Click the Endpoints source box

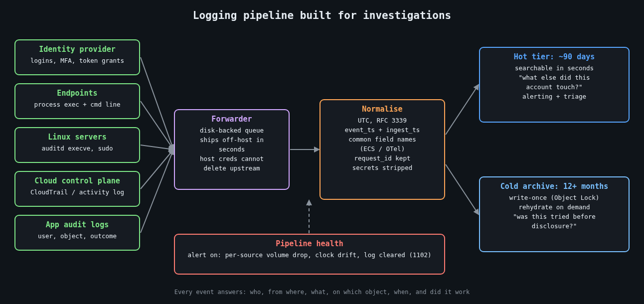(x=77, y=101)
